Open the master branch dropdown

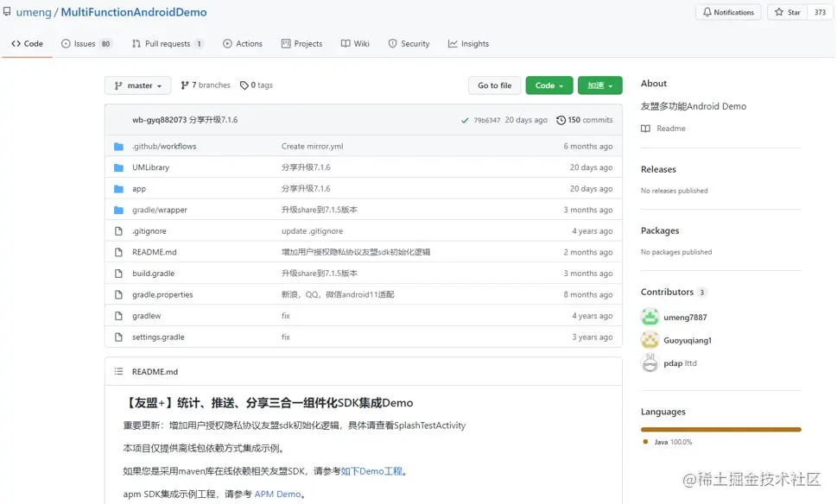(x=137, y=85)
